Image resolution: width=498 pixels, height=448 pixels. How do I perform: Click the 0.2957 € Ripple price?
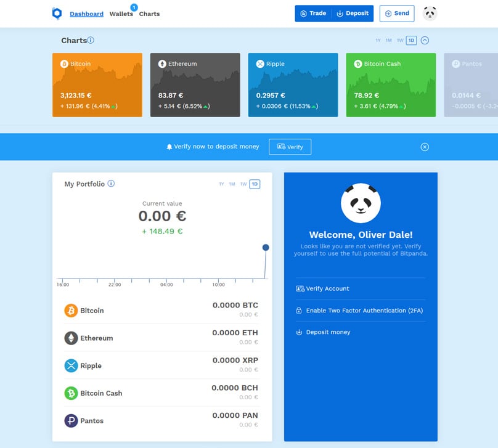(x=271, y=96)
